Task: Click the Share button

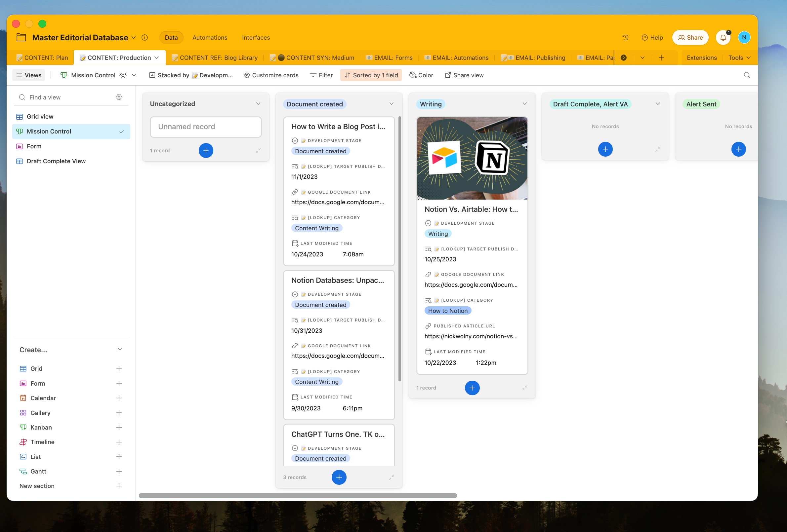Action: coord(690,38)
